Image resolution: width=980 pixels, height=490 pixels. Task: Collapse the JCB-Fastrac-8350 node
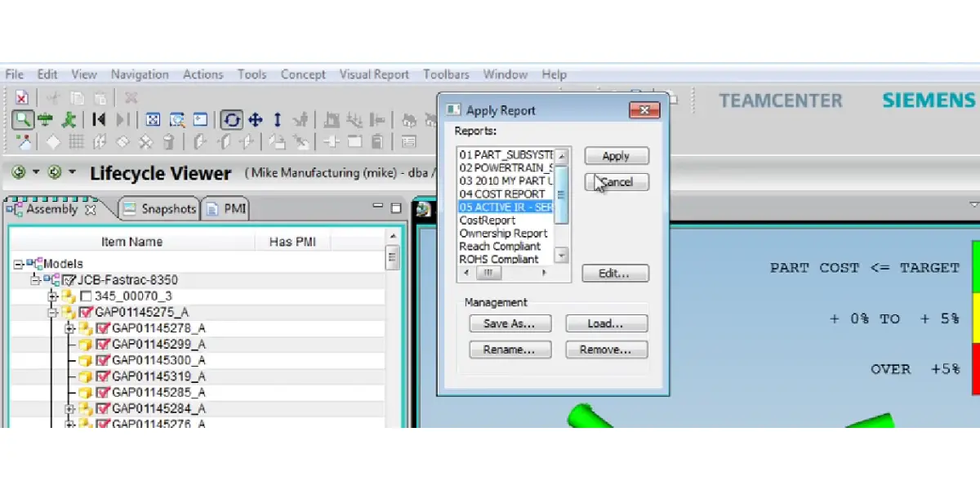point(34,280)
